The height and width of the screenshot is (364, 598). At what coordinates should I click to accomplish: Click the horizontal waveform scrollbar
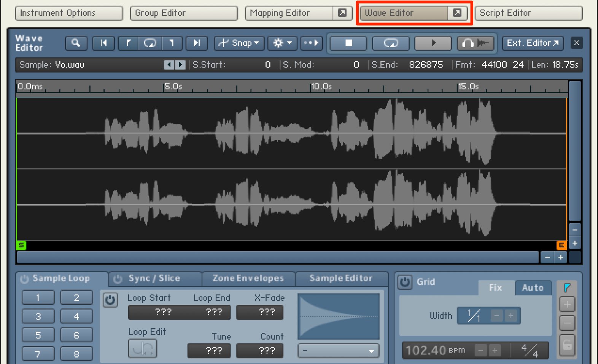click(x=278, y=258)
